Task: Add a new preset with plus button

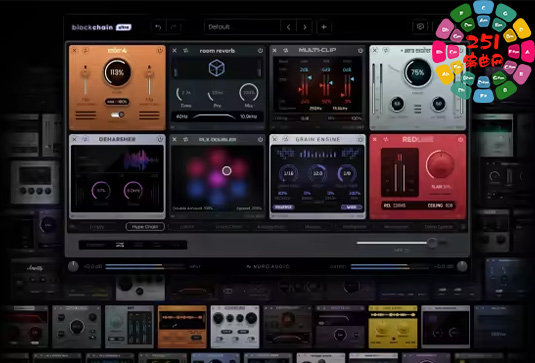Action: click(x=324, y=27)
